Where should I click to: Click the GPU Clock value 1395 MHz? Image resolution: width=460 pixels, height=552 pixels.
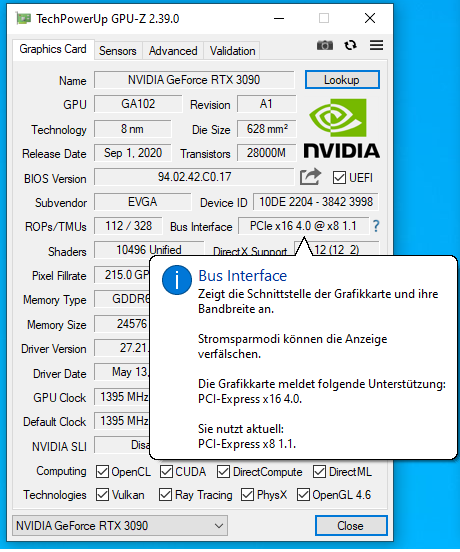122,397
